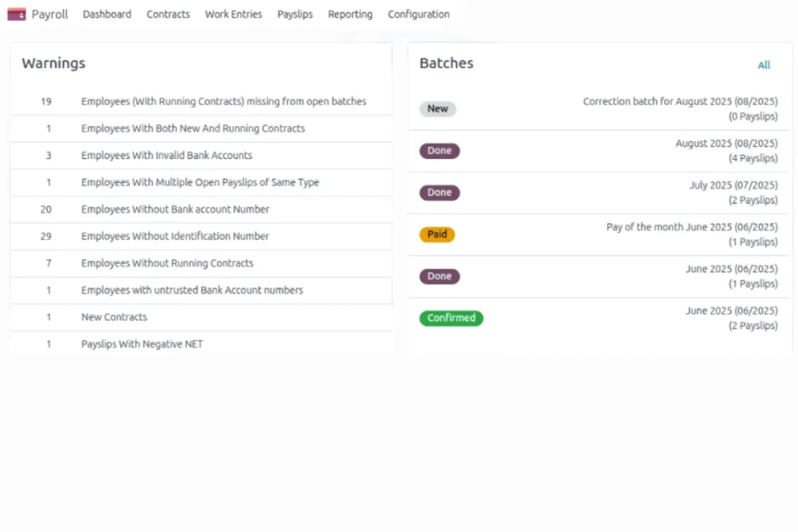Open Employees With Invalid Bank Accounts warning
The width and height of the screenshot is (798, 532).
pyautogui.click(x=167, y=155)
